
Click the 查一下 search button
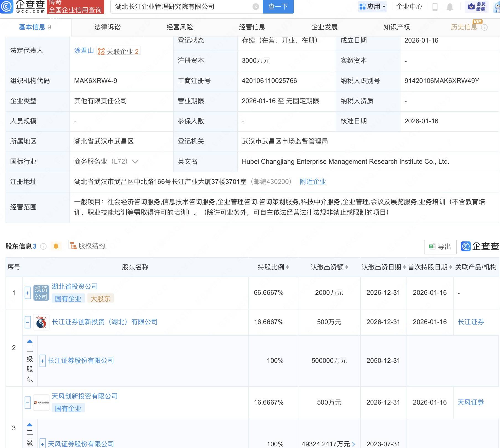278,7
